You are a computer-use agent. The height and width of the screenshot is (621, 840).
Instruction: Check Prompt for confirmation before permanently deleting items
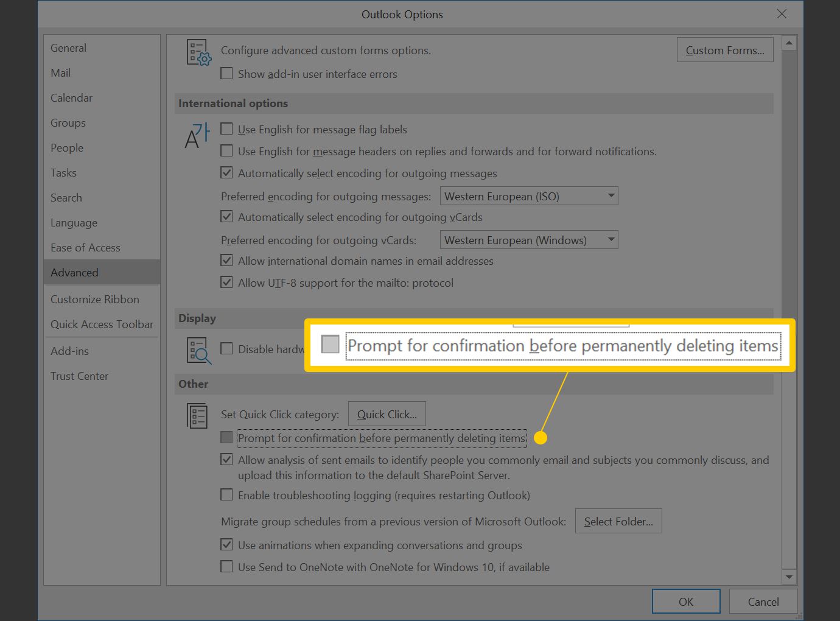[226, 438]
